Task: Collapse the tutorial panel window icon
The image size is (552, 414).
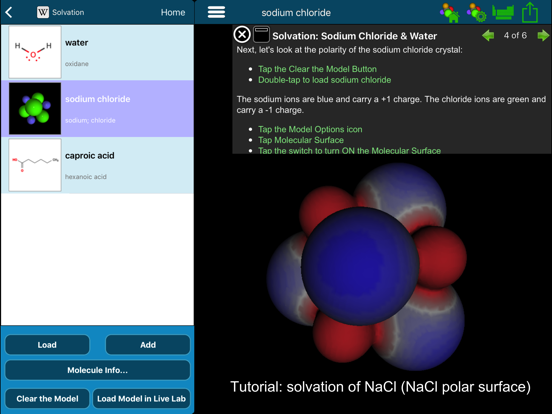Action: click(x=261, y=34)
